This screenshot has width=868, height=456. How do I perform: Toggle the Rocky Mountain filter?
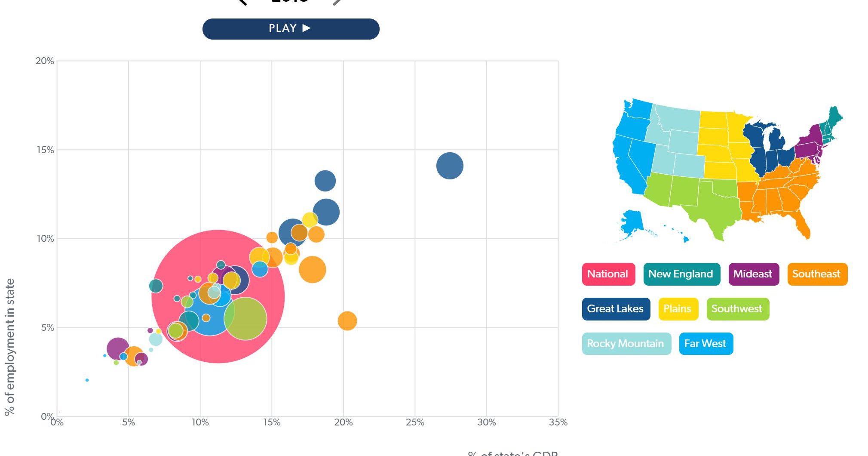[x=626, y=344]
